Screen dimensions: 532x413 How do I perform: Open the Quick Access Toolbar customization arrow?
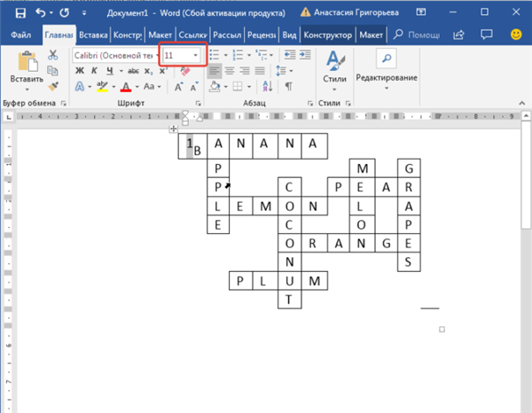84,13
